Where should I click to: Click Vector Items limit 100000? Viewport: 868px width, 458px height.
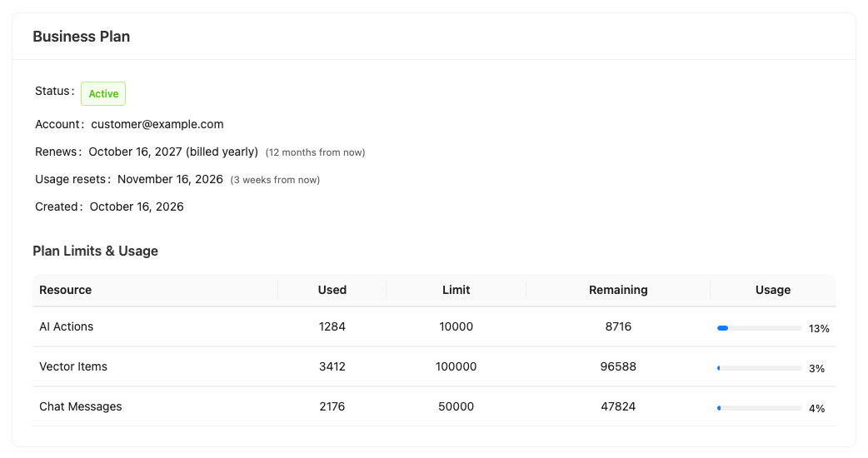pos(456,366)
